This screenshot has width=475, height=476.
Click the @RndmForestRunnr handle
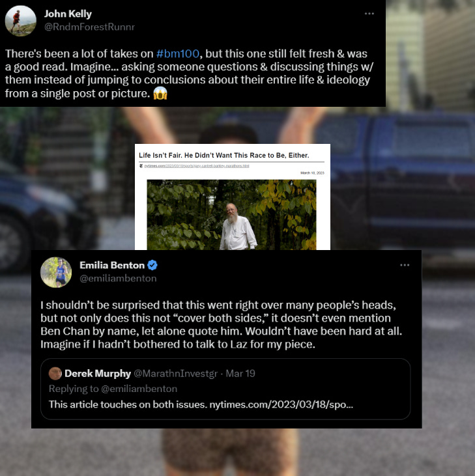coord(89,27)
